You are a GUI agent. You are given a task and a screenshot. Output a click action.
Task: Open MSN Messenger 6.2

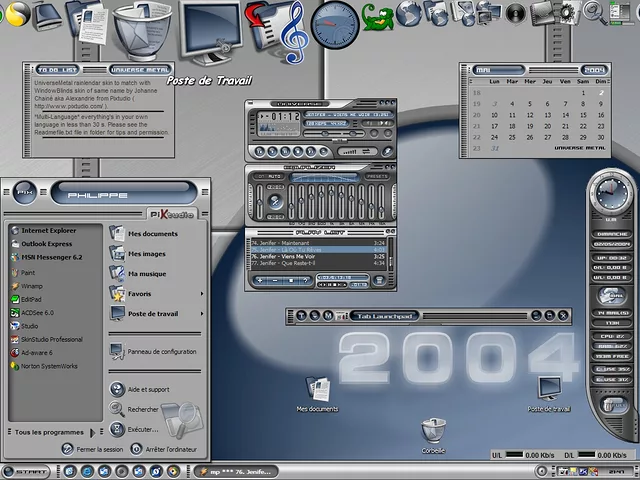coord(47,257)
